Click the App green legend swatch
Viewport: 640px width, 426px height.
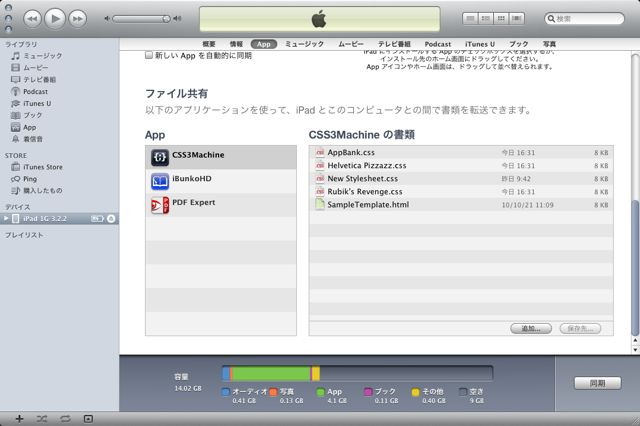coord(321,392)
